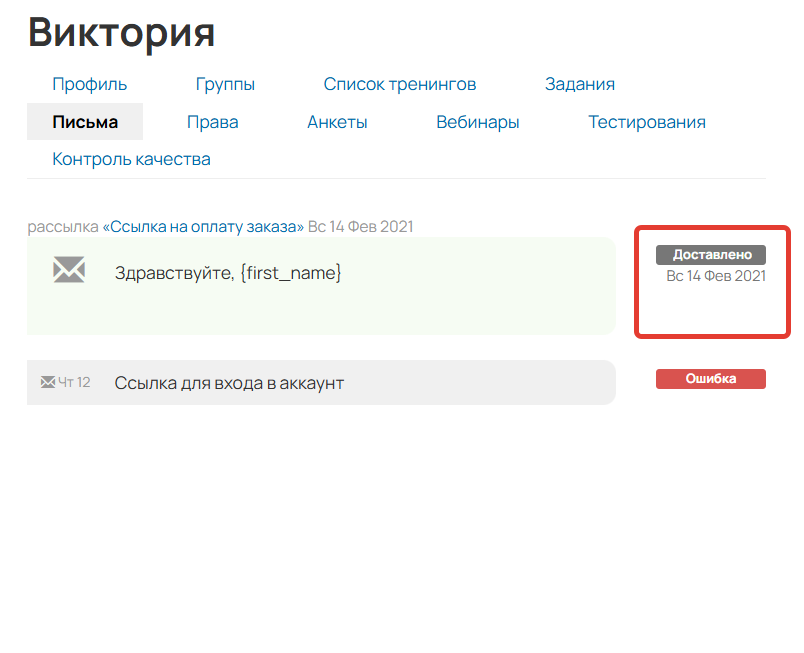Select the Письма tab
Screen dimensions: 804x653
click(x=84, y=121)
